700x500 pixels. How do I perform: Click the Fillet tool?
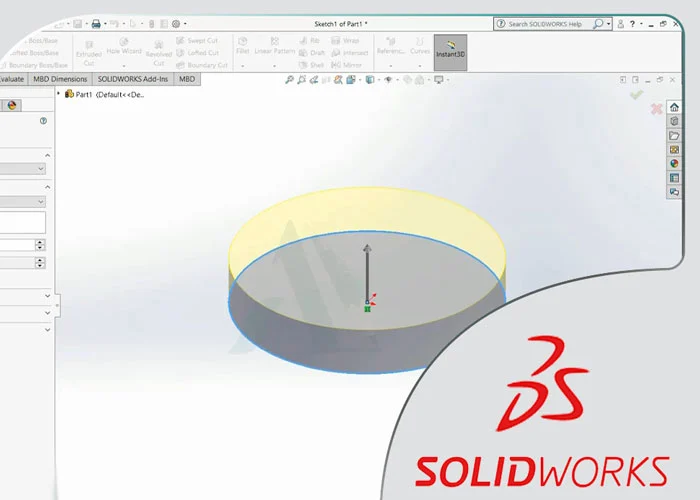pos(242,46)
